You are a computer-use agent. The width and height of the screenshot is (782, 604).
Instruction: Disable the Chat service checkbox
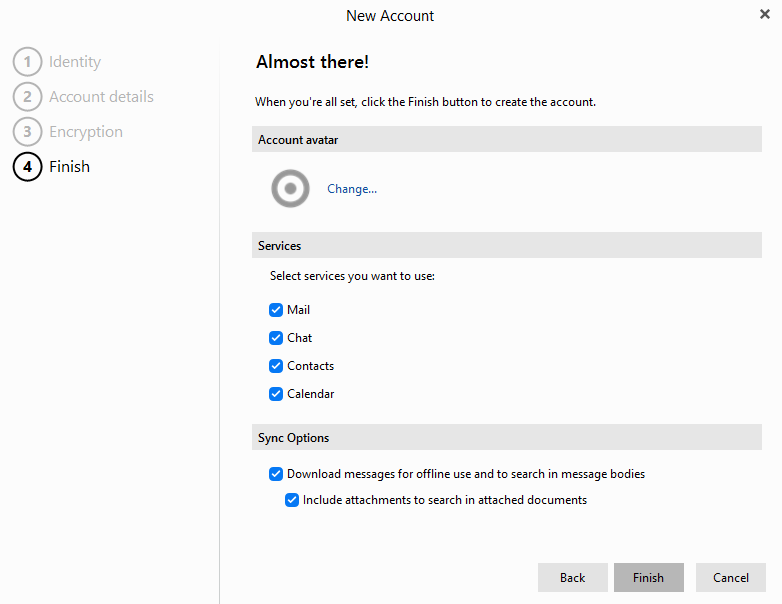point(276,338)
